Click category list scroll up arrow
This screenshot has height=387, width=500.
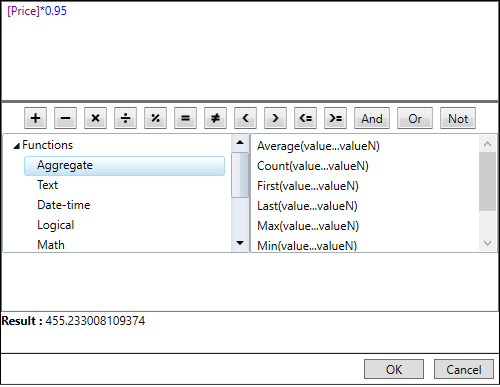240,143
